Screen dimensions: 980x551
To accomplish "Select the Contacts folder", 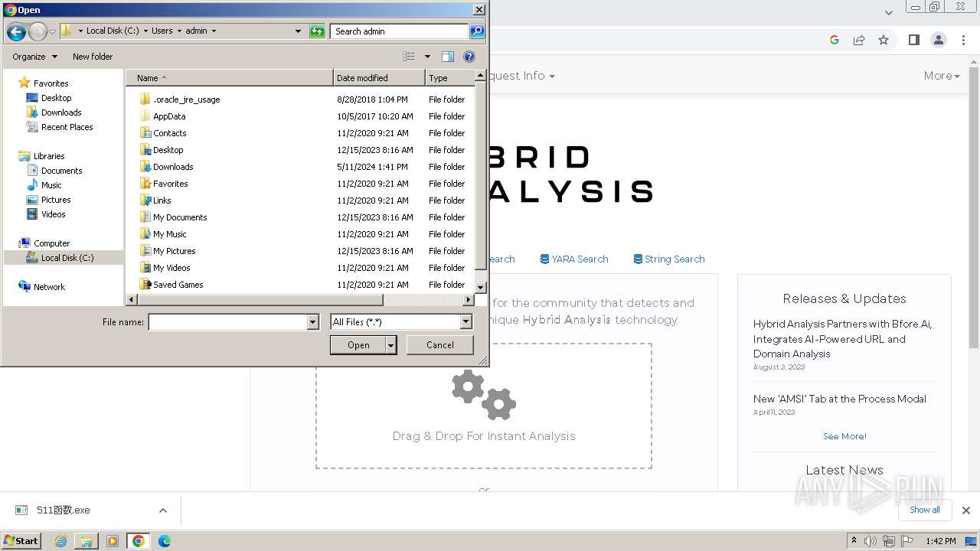I will (x=169, y=133).
